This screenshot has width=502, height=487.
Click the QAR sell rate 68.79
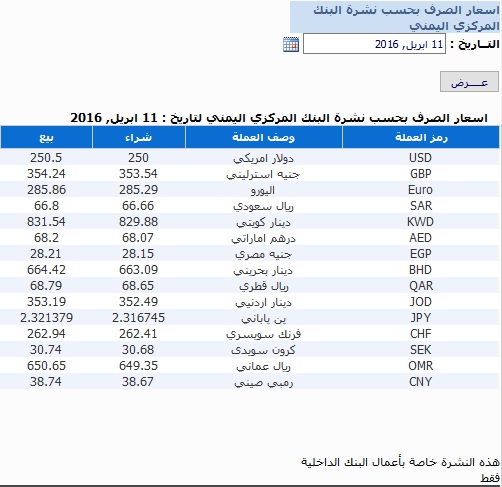tap(46, 286)
